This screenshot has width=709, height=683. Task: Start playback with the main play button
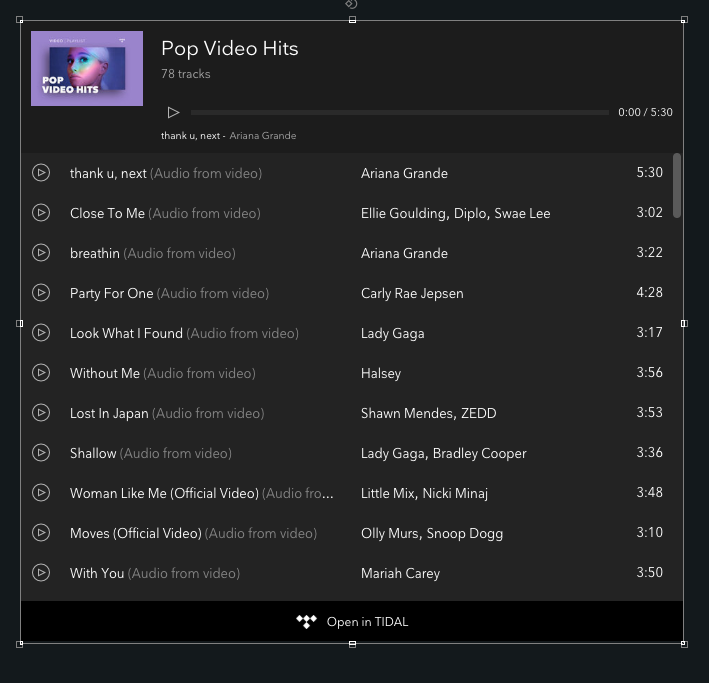(173, 112)
